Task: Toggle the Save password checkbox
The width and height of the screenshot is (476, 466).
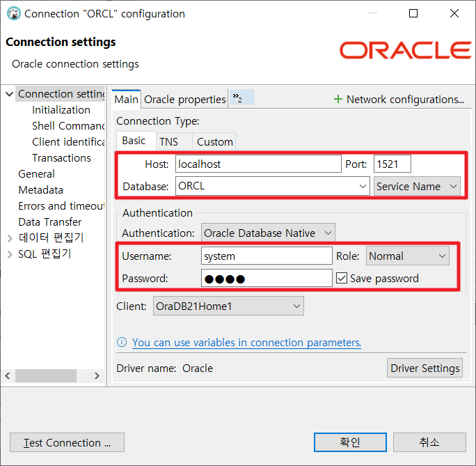Action: point(342,278)
